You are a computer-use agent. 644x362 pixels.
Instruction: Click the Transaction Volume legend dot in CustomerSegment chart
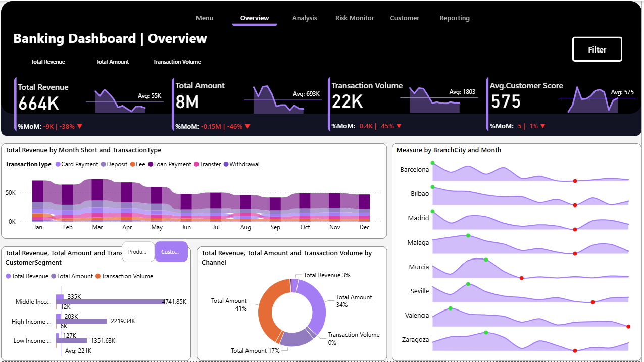[98, 276]
